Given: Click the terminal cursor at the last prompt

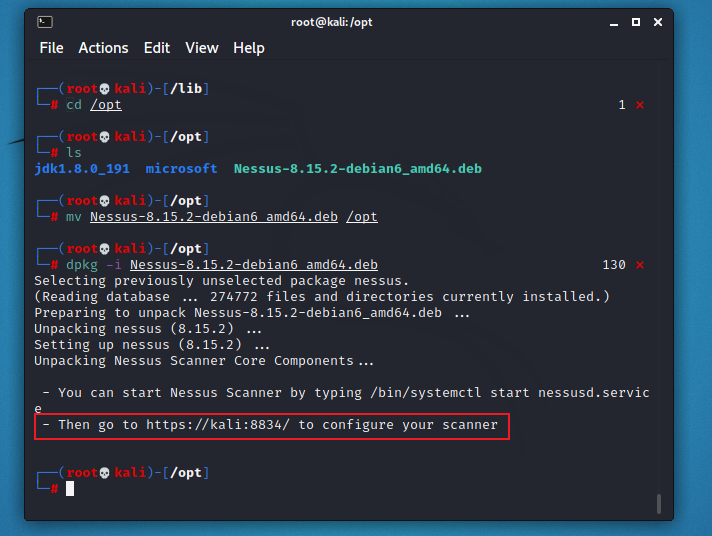Looking at the screenshot, I should [x=70, y=489].
